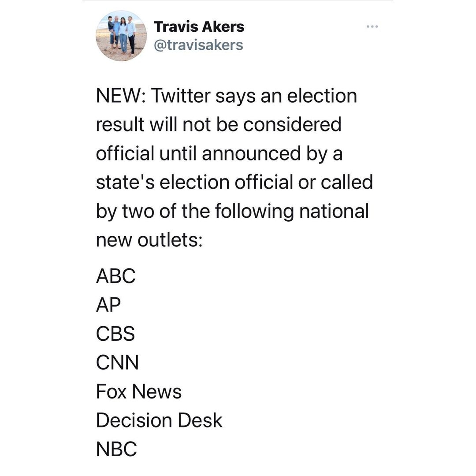
Task: Select the "new outlets:" line
Action: 149,241
